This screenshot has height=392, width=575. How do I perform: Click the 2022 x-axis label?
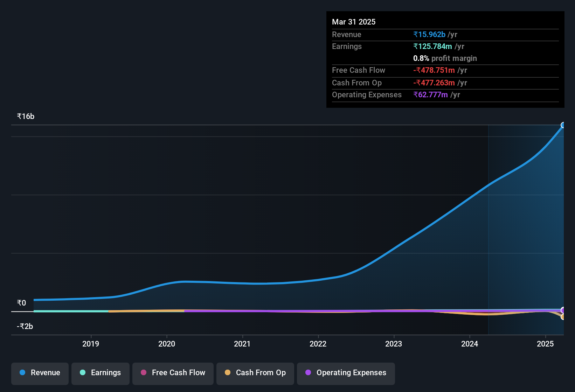pyautogui.click(x=318, y=344)
